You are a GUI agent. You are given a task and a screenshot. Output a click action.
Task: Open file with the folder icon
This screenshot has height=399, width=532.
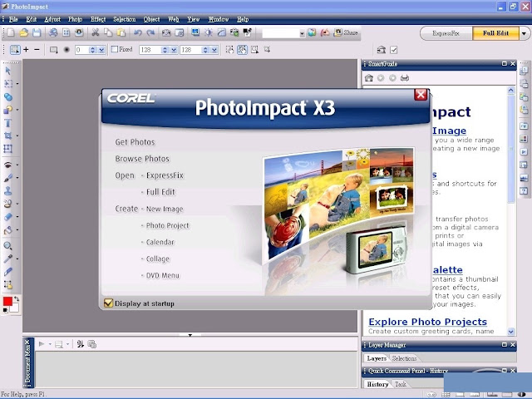click(x=23, y=32)
